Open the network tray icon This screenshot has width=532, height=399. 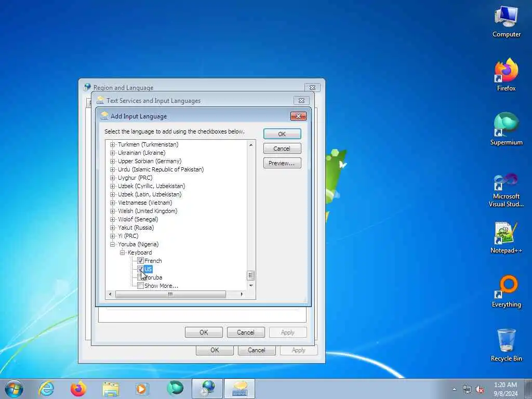(467, 390)
